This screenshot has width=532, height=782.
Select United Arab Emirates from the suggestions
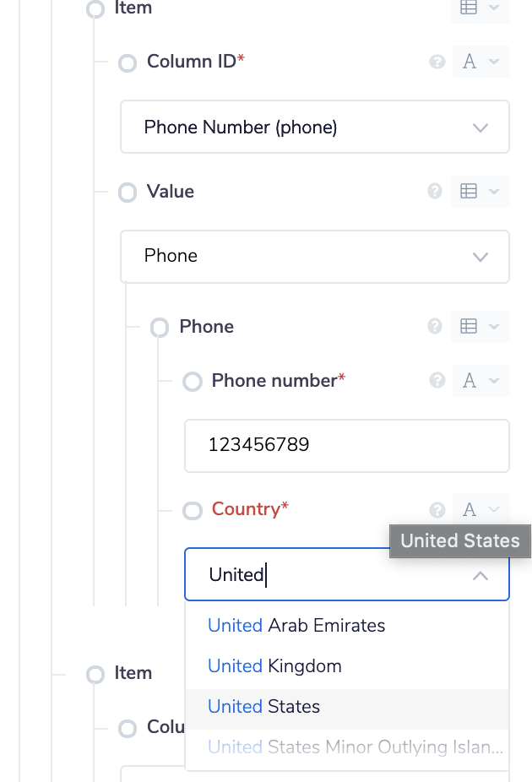[x=296, y=625]
